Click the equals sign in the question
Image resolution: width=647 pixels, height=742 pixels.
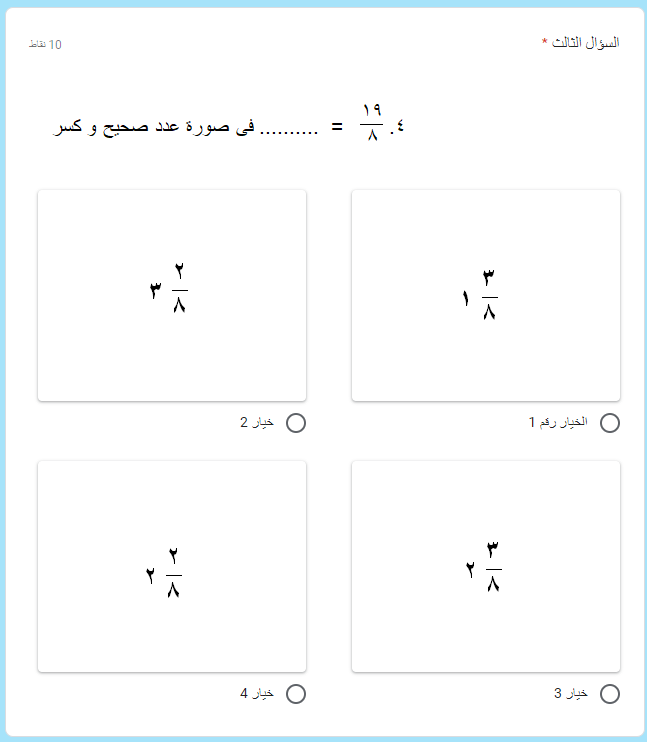pyautogui.click(x=337, y=127)
